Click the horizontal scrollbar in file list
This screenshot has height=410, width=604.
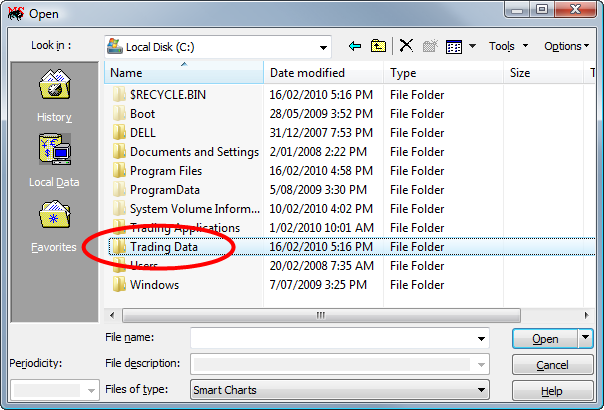321,314
